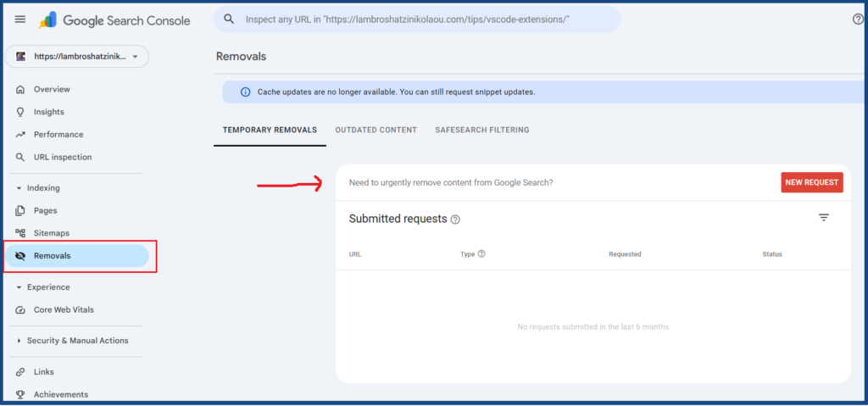
Task: Collapse the Experience section
Action: click(x=19, y=287)
